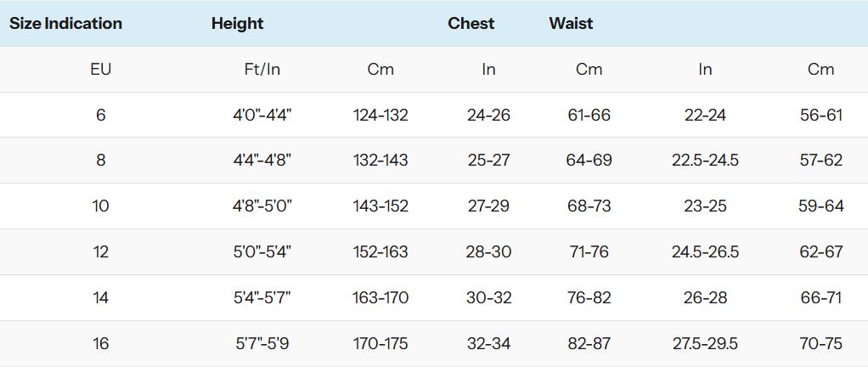Click the 71-76 cm chest cell
Viewport: 868px width, 367px height.
click(589, 251)
